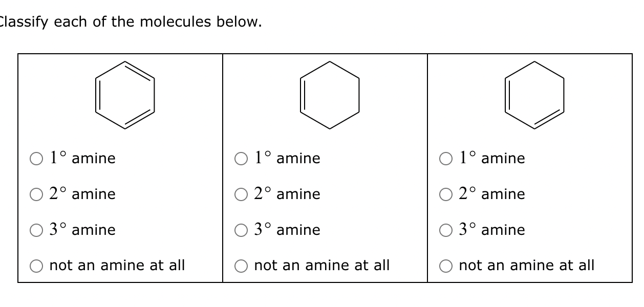This screenshot has height=307, width=644.
Task: Select 1° amine for the middle molecule
Action: click(241, 159)
